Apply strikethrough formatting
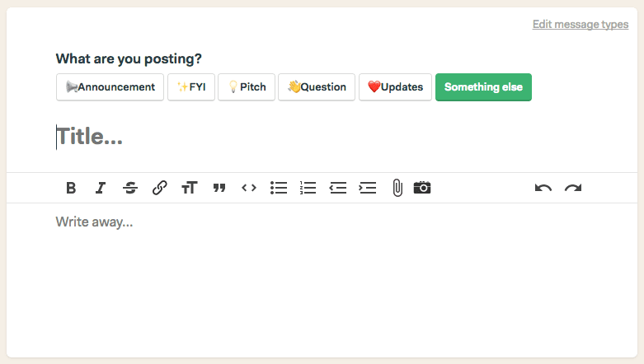 (130, 188)
